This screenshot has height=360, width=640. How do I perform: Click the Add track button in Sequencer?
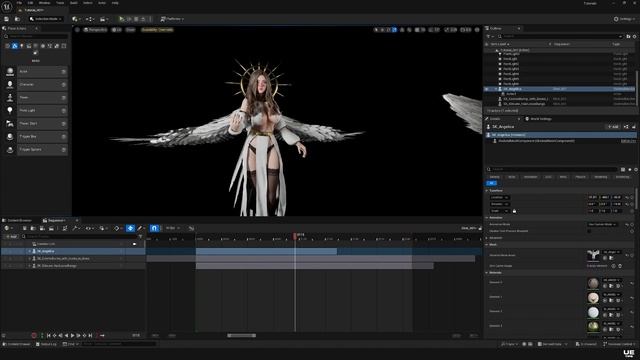(x=11, y=236)
